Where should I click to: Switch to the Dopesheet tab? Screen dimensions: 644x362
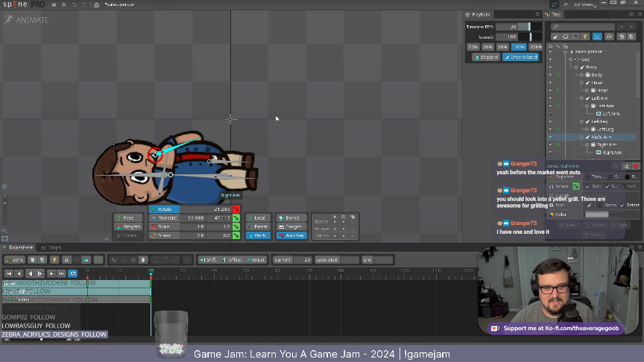[18, 247]
